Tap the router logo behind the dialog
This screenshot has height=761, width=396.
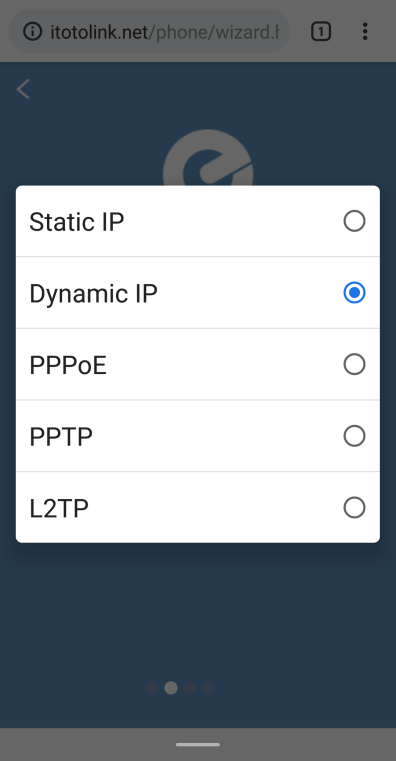[x=208, y=158]
